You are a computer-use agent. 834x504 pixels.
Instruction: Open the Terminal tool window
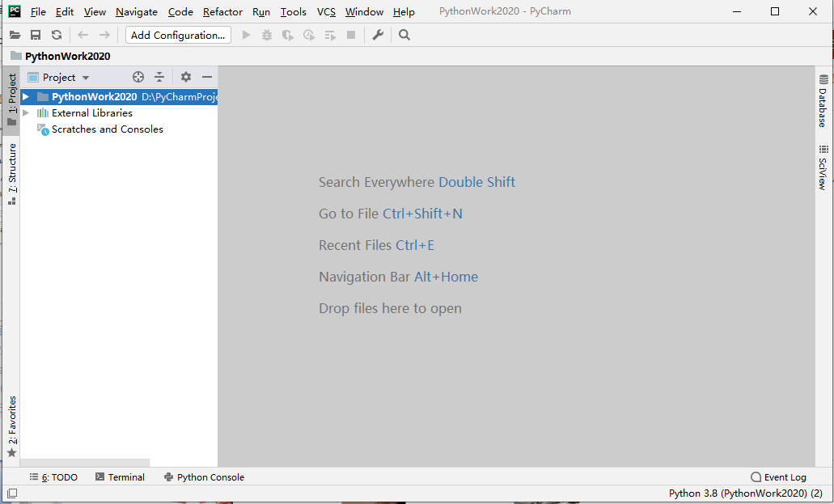pos(121,477)
